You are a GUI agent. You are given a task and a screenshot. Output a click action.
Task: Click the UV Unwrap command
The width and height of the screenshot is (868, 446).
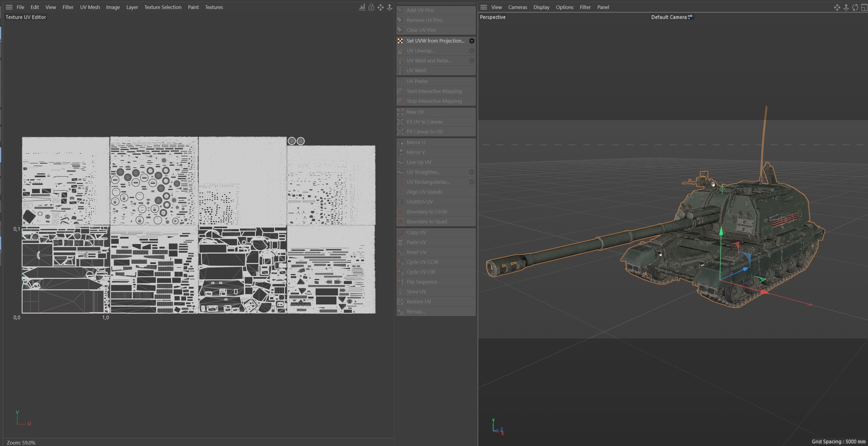coord(420,51)
